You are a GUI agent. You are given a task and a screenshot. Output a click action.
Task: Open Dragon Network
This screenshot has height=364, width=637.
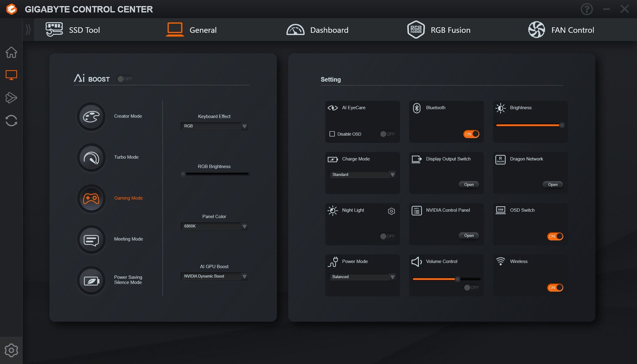553,184
